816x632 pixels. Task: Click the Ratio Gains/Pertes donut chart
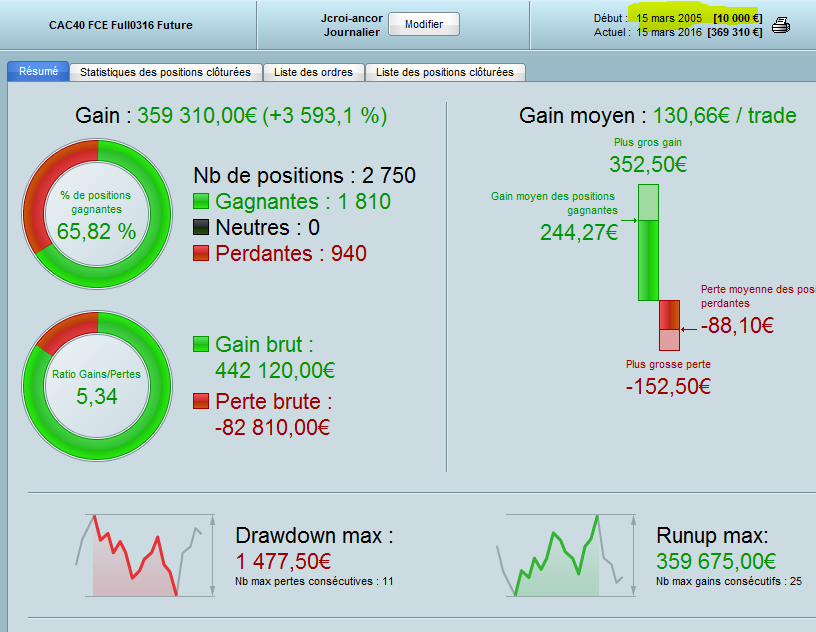pos(97,384)
